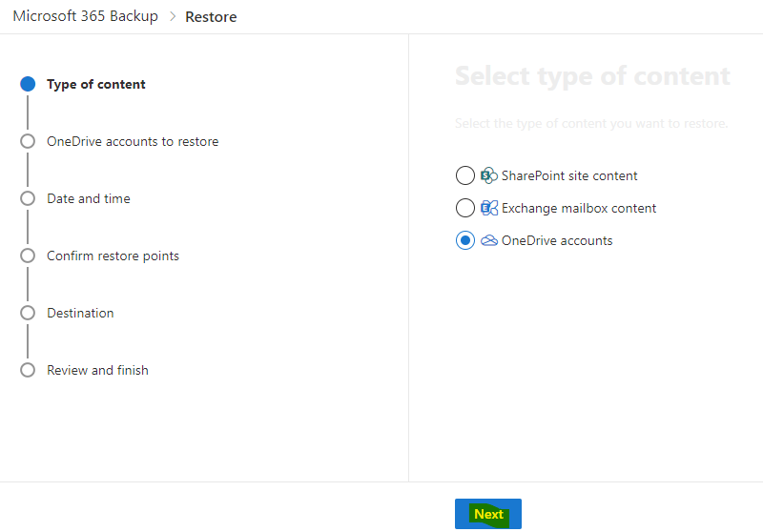
Task: Click the OneDrive accounts to restore step circle
Action: [28, 141]
